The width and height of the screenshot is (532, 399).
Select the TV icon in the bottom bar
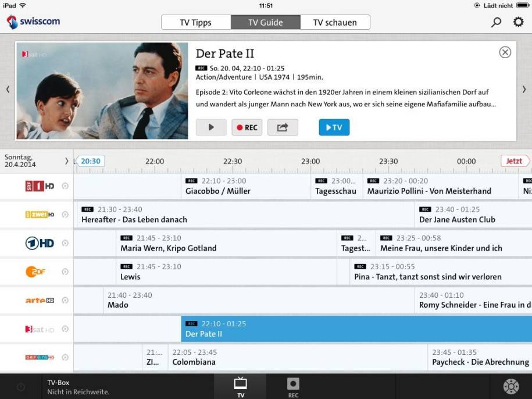coord(240,386)
